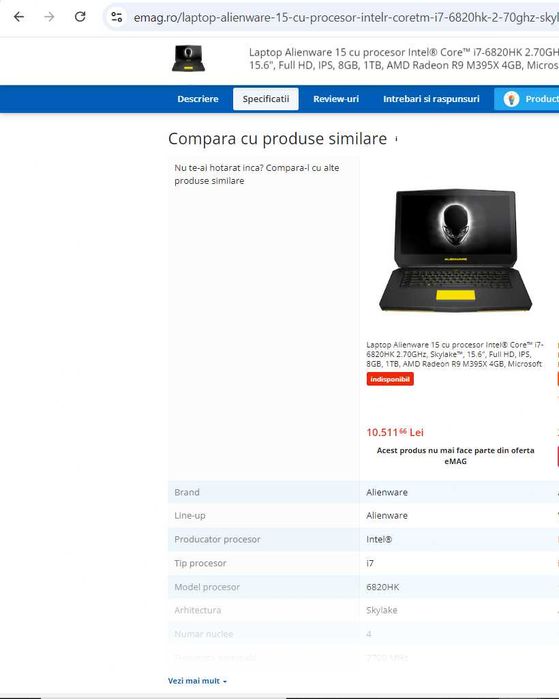Click large Alienware laptop product image
The height and width of the screenshot is (699, 559).
click(455, 250)
